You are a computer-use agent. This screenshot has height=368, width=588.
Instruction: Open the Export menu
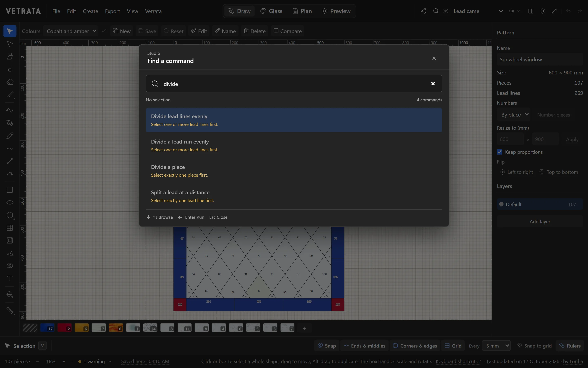pyautogui.click(x=112, y=11)
